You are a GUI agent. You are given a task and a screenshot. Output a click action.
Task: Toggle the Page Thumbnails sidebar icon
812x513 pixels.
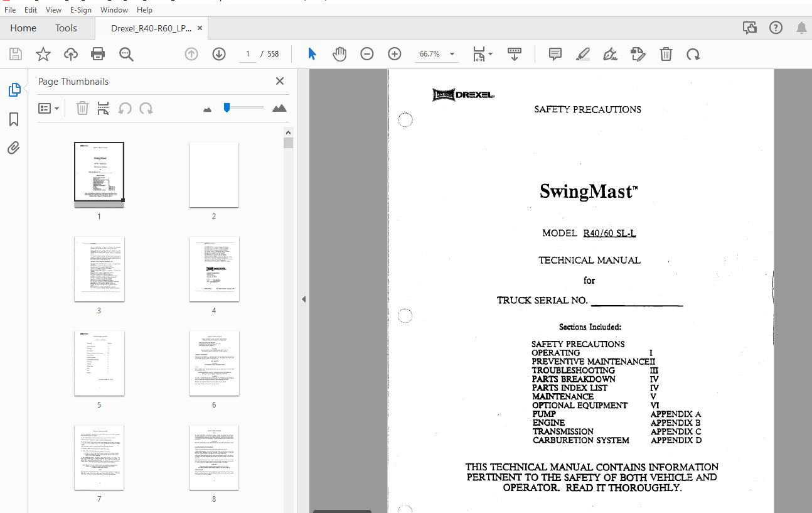tap(14, 90)
